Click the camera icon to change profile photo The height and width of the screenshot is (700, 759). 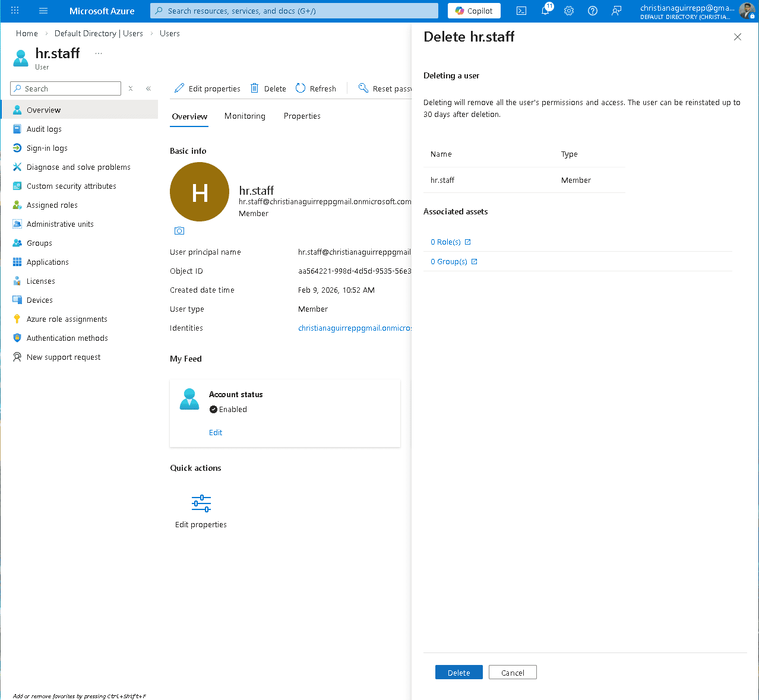(x=179, y=231)
